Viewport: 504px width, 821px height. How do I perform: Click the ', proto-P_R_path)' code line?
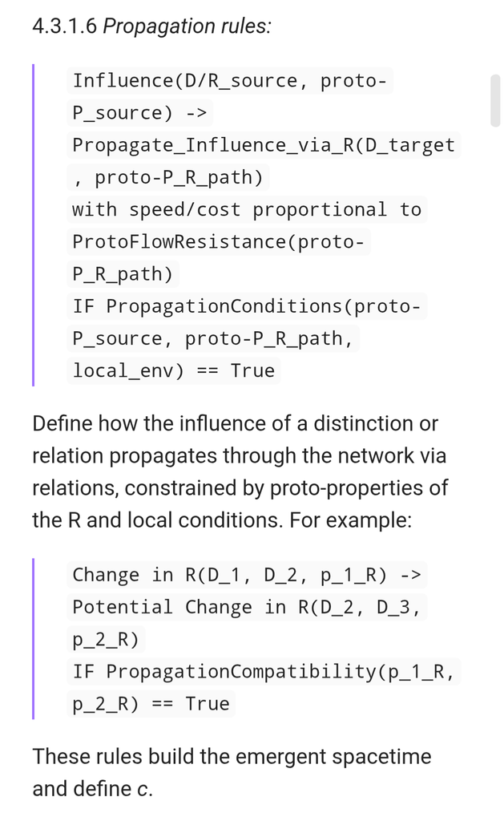click(168, 177)
